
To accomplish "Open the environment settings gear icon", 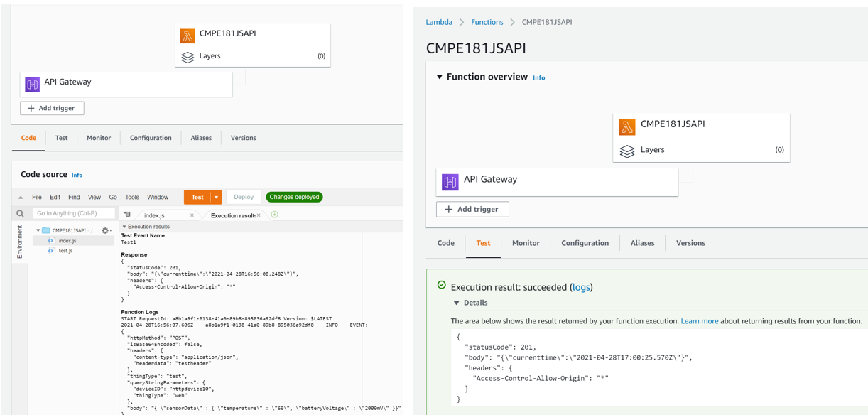I will pyautogui.click(x=106, y=230).
